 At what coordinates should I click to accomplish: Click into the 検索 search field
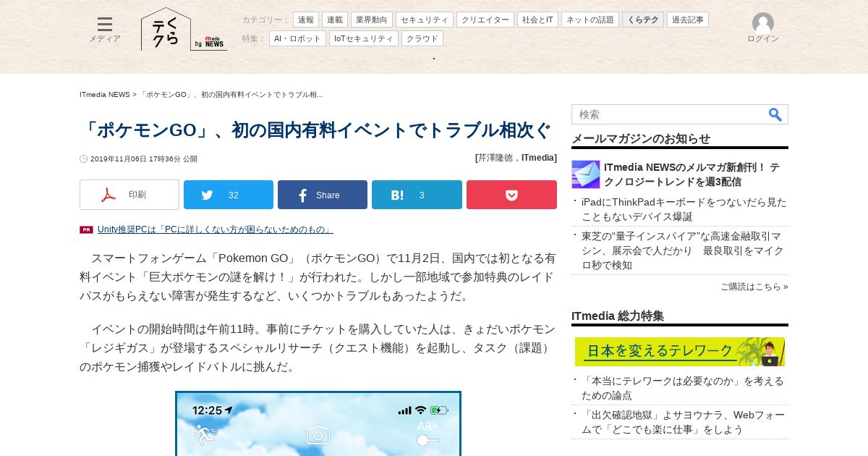click(669, 114)
